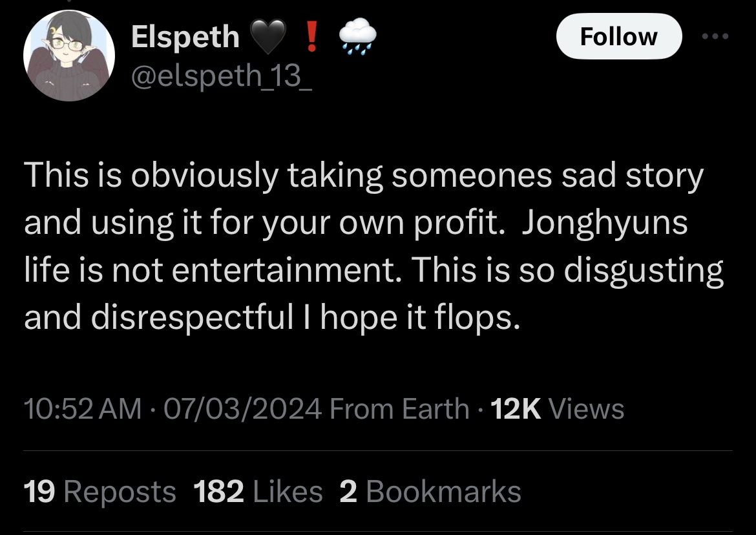Click the Likes label text
This screenshot has width=756, height=535.
pyautogui.click(x=288, y=492)
